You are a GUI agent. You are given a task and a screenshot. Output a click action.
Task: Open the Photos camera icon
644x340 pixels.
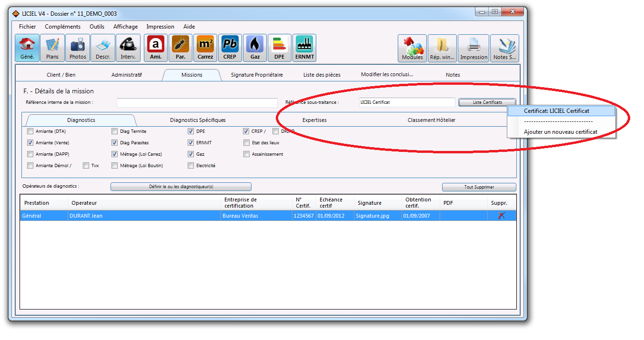(78, 48)
